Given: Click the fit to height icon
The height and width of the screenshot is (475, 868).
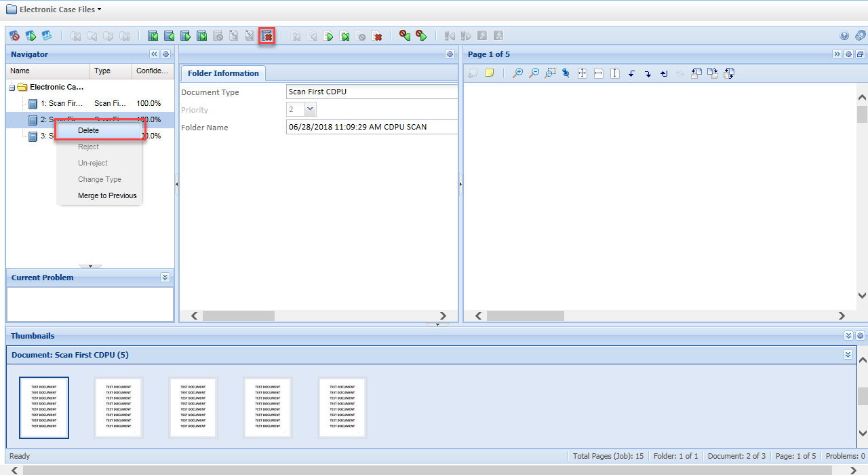Looking at the screenshot, I should click(614, 73).
